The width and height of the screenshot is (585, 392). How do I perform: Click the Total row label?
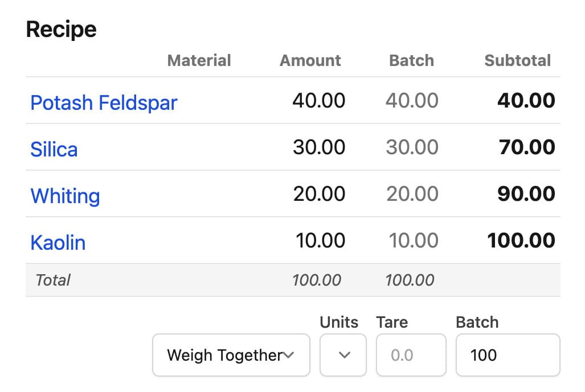(53, 280)
